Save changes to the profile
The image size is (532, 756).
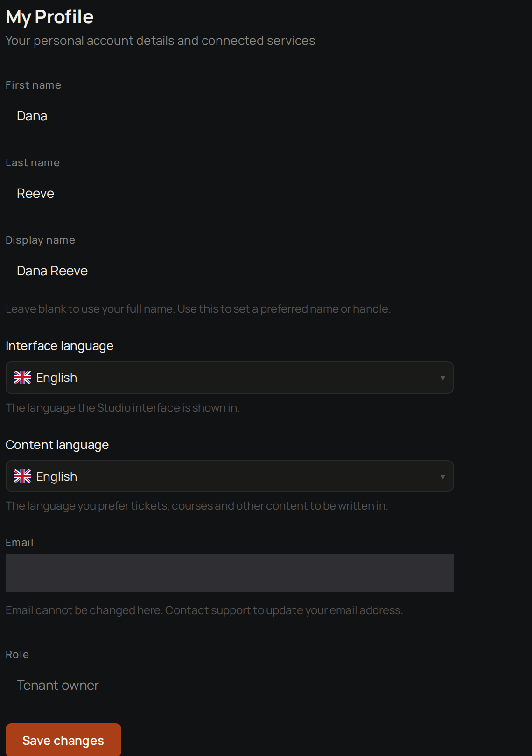pyautogui.click(x=63, y=740)
